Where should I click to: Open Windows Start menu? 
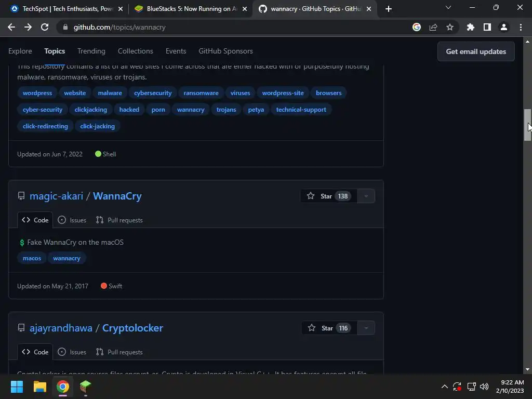click(x=17, y=387)
